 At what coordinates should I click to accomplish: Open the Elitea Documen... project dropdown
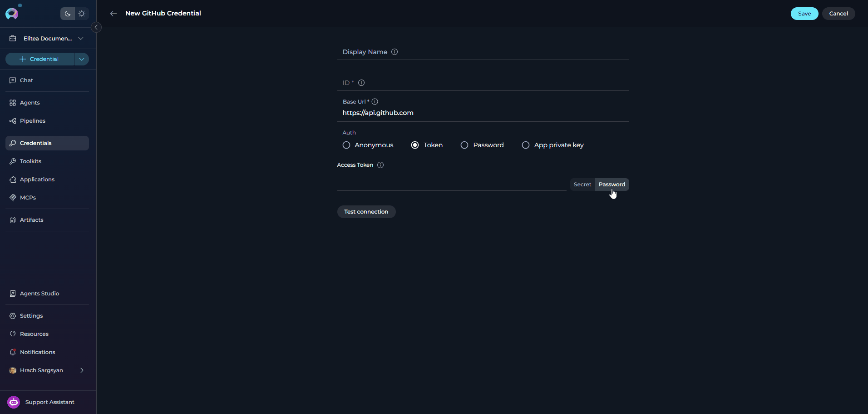[x=48, y=39]
